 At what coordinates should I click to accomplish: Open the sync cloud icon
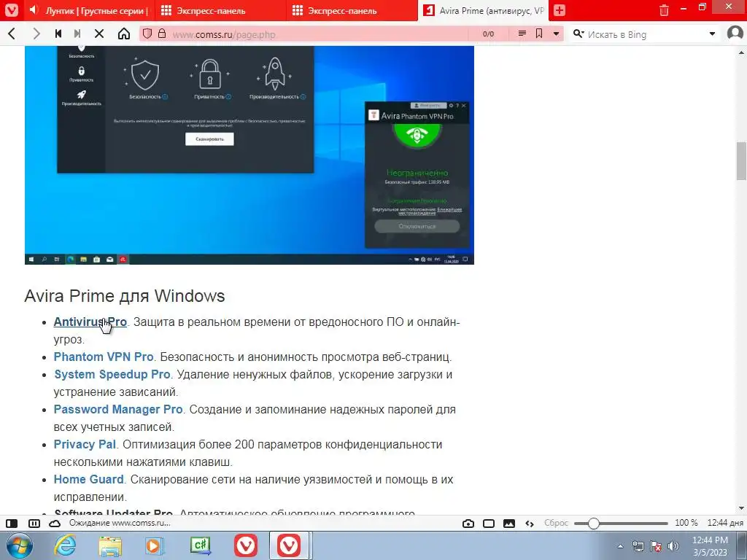pos(55,524)
